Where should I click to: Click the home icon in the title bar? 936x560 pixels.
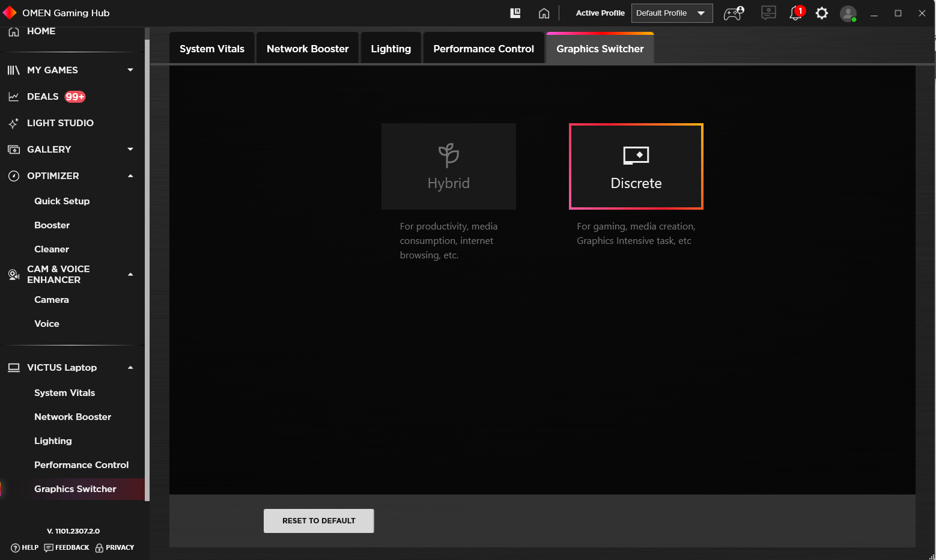[x=544, y=13]
